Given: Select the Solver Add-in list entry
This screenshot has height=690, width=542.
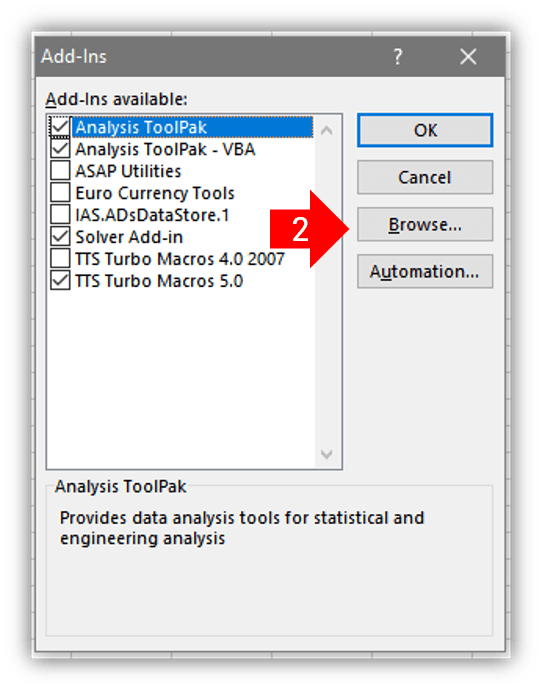Looking at the screenshot, I should click(x=129, y=237).
